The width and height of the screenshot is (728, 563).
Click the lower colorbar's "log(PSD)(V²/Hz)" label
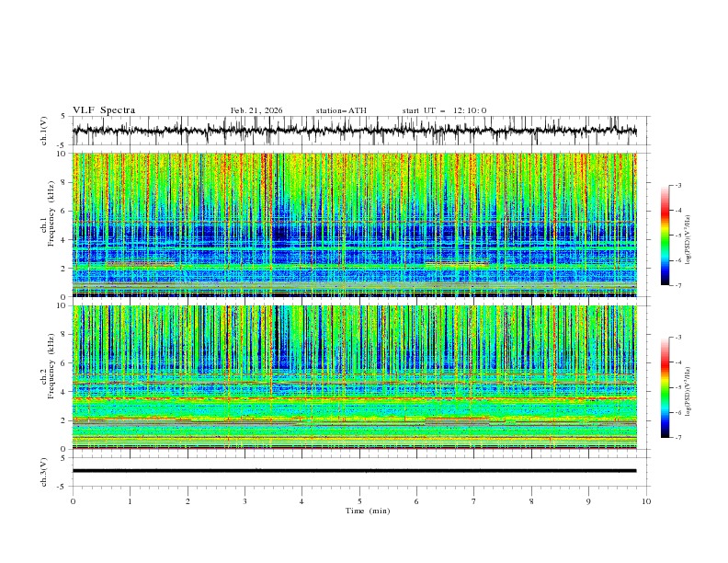click(688, 392)
